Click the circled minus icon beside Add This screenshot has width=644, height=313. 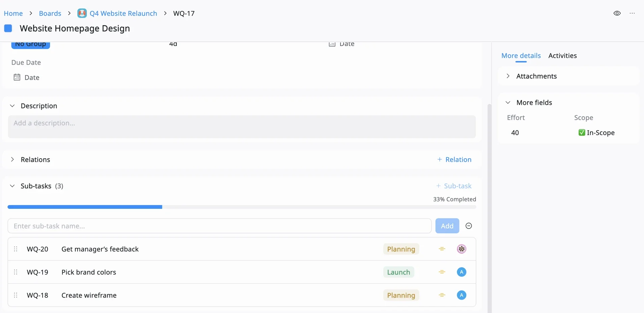point(469,226)
